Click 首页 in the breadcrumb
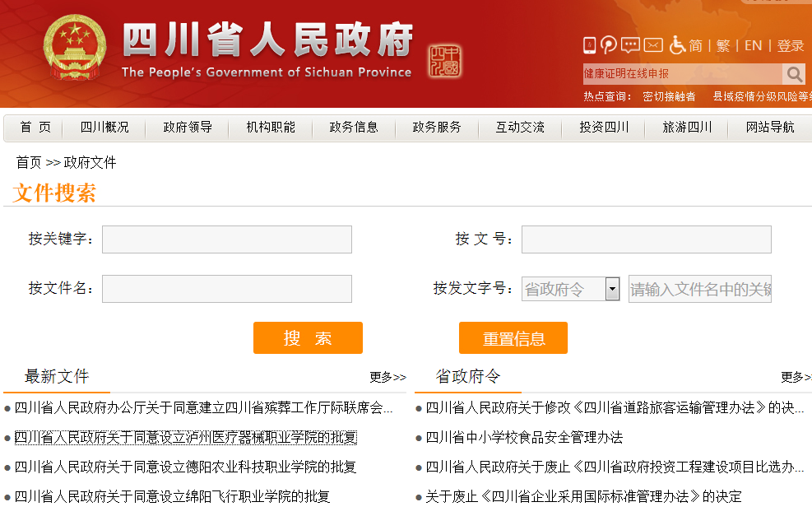Viewport: 812px width, 516px height. (29, 163)
